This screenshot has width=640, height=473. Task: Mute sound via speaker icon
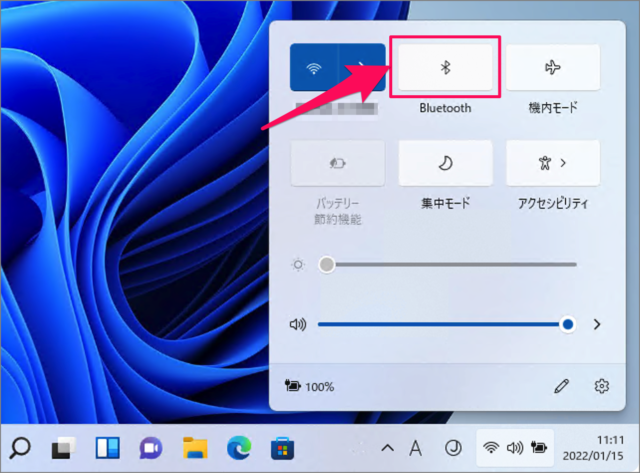tap(297, 324)
